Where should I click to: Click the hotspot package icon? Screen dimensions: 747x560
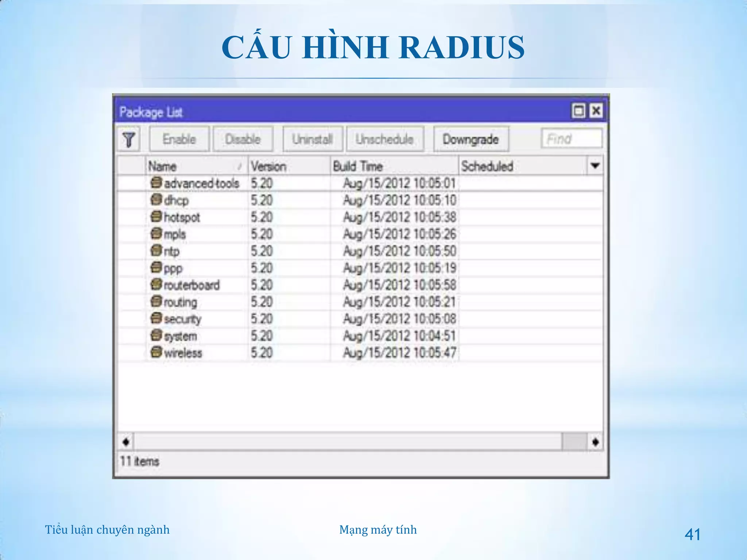[156, 217]
